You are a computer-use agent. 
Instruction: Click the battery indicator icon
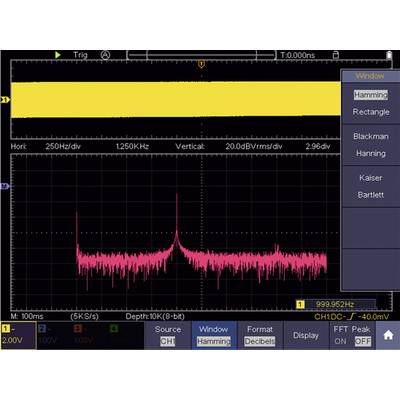389,55
